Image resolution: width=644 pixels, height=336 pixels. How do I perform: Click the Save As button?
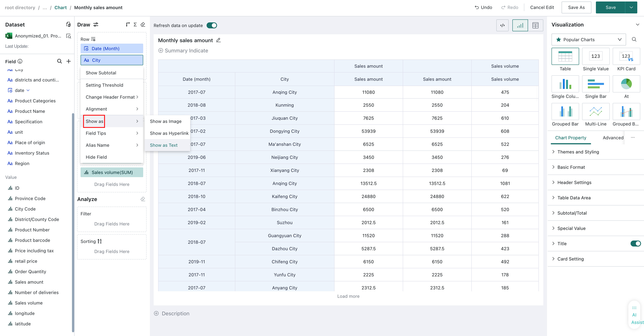(x=576, y=7)
